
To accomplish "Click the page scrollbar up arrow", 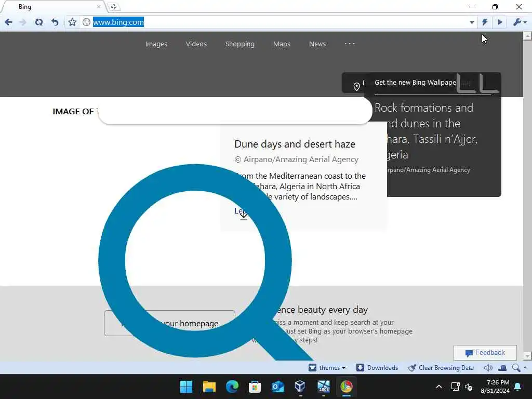I will tap(527, 36).
